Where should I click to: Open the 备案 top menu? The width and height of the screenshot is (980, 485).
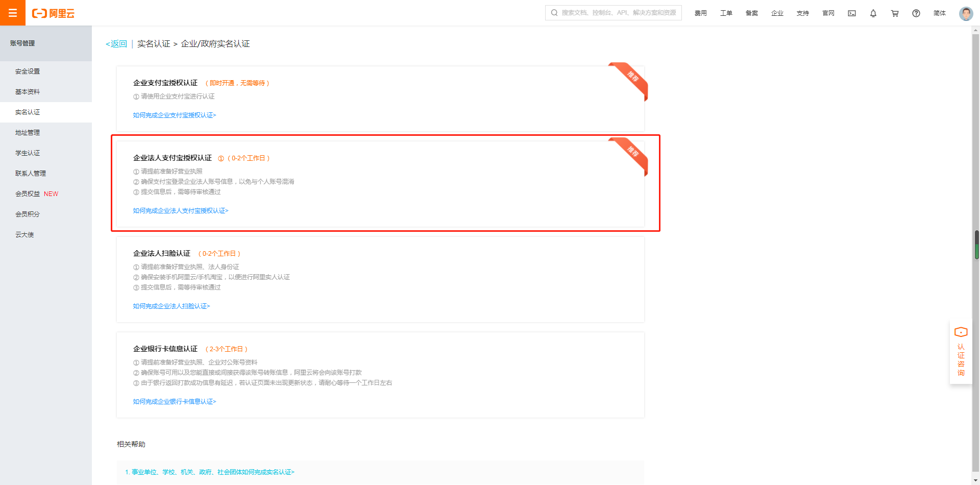tap(752, 13)
